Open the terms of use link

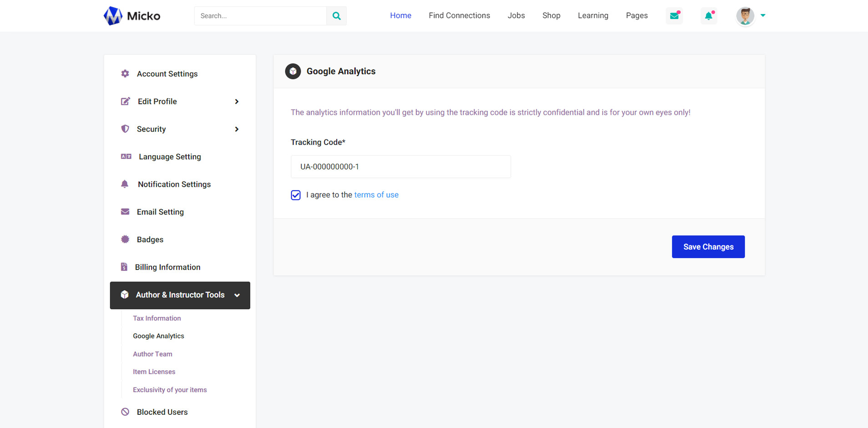click(x=376, y=195)
